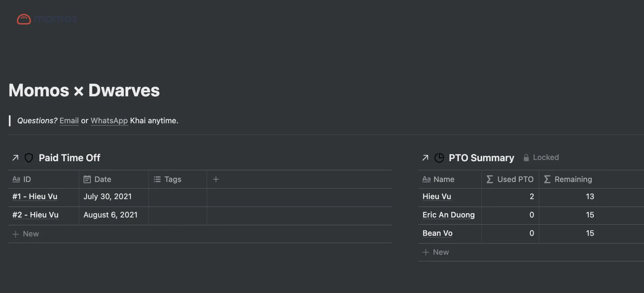The image size is (644, 293).
Task: Open PTO Summary via the arrow icon
Action: [425, 158]
